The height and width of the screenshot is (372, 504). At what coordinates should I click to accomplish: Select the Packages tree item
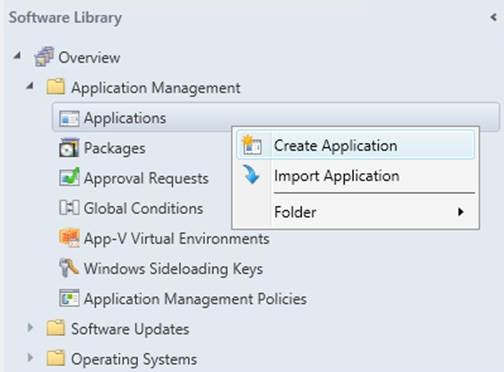[x=114, y=149]
